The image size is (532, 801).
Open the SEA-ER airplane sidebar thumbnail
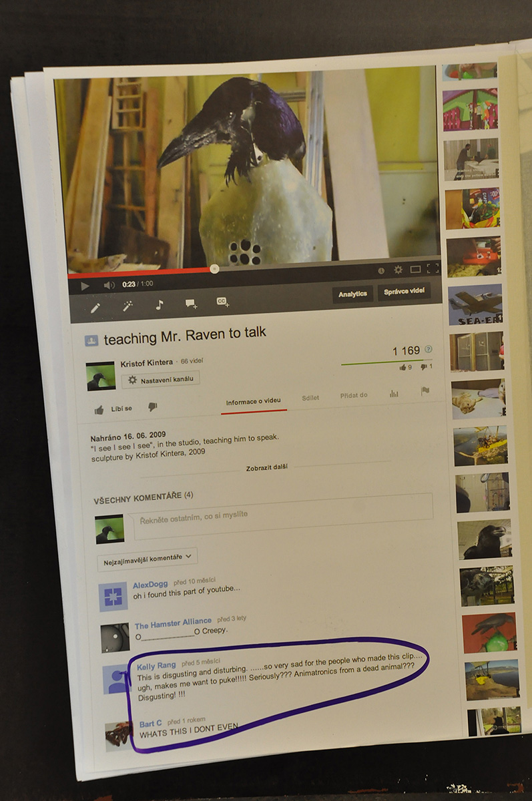coord(475,305)
